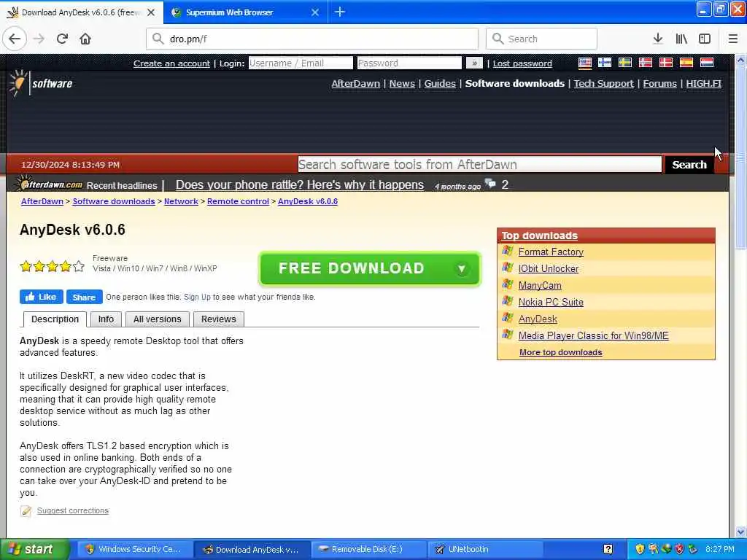Open Format Factory in Top downloads

coord(551,252)
